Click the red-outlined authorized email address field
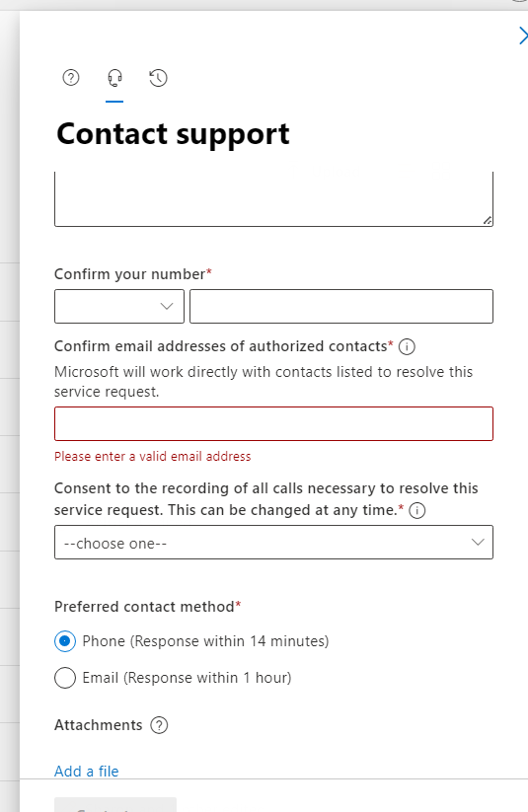 pos(273,423)
